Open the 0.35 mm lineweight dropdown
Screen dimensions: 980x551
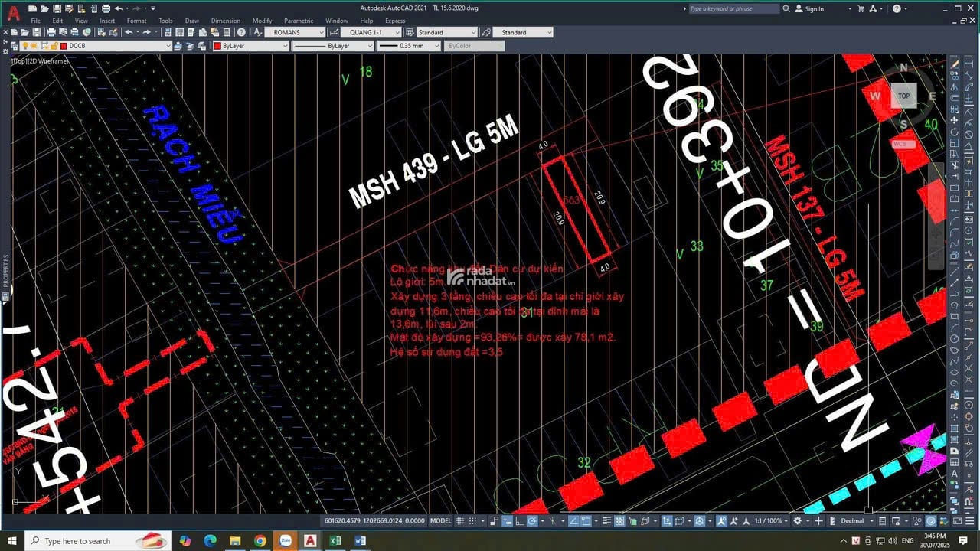coord(436,46)
